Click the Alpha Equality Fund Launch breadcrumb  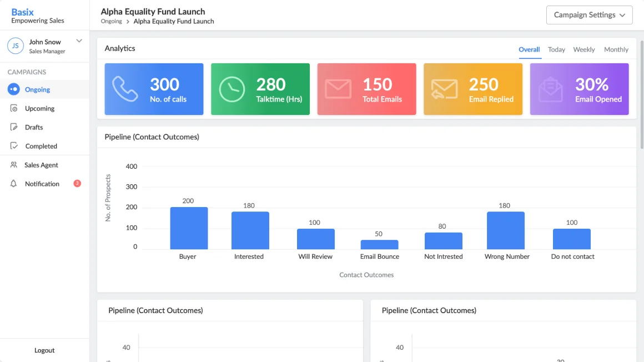[x=174, y=21]
